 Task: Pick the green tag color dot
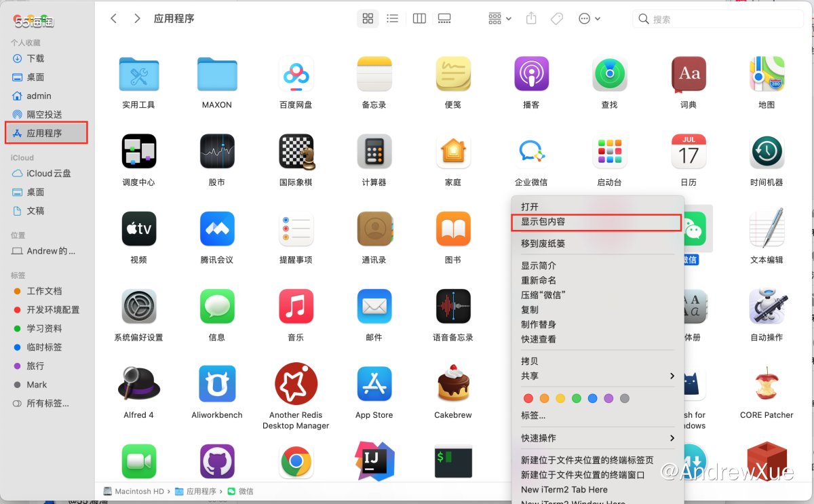click(x=577, y=398)
